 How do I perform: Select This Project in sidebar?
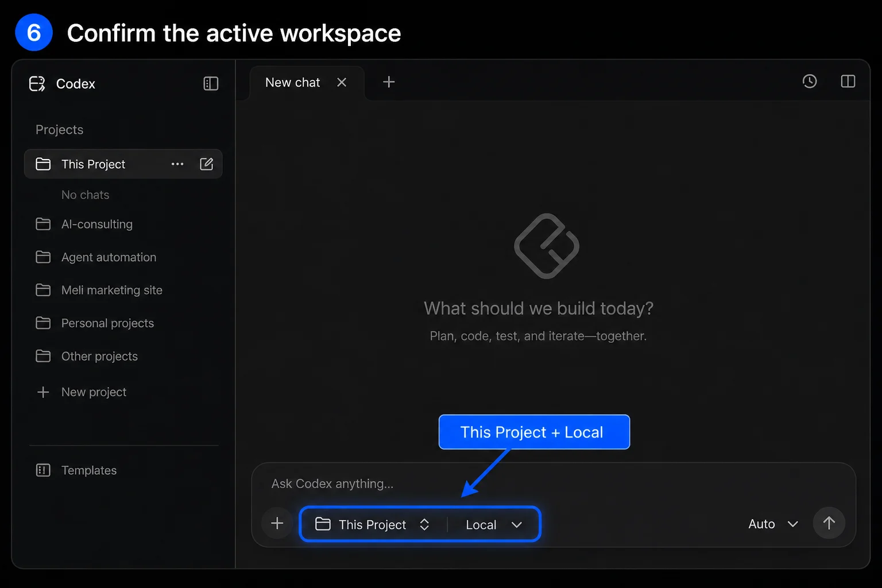point(123,164)
